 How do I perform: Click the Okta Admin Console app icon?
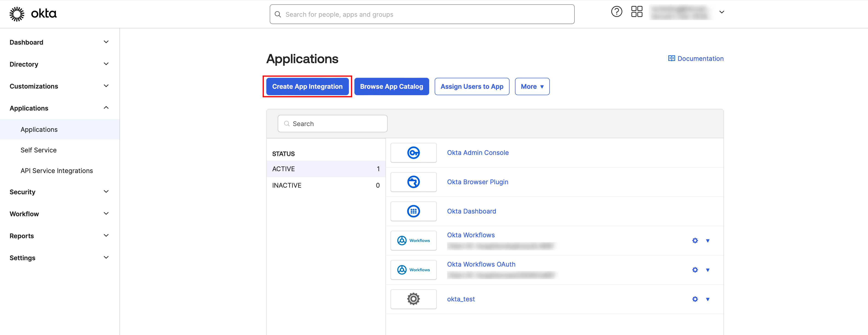[x=413, y=153]
